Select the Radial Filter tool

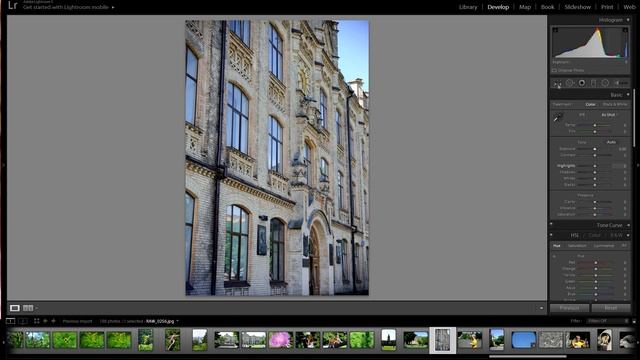[605, 83]
